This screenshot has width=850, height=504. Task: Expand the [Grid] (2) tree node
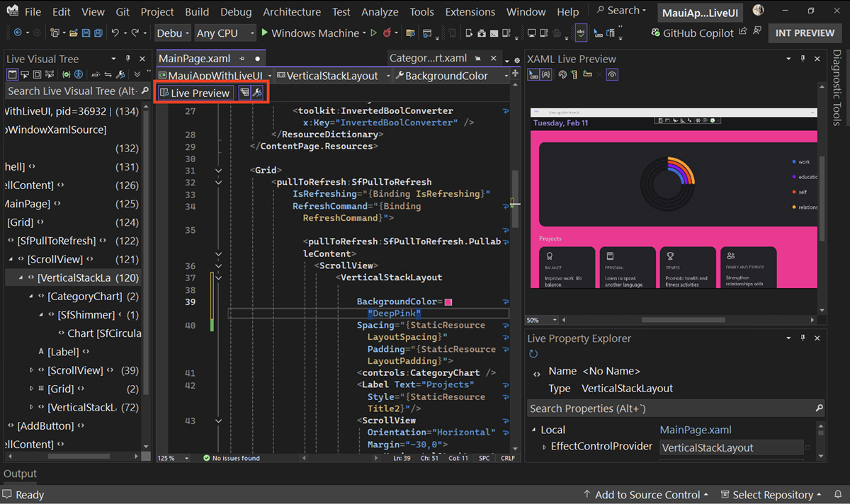(x=32, y=389)
